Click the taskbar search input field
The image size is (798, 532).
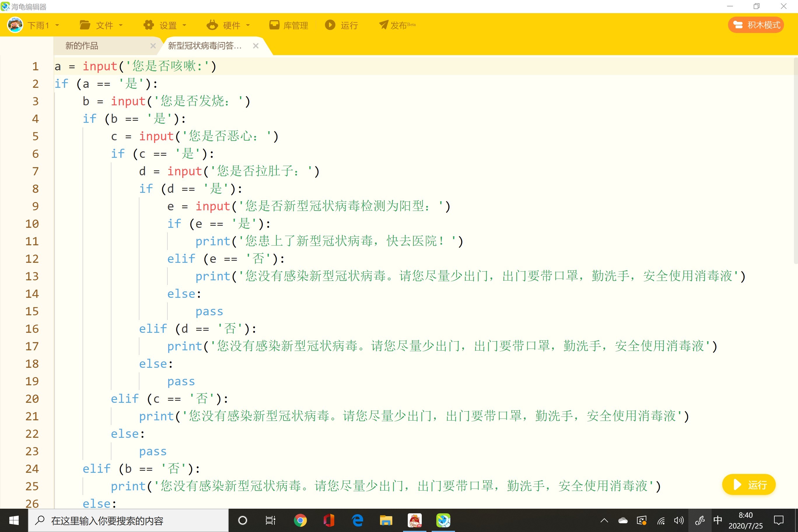click(128, 520)
